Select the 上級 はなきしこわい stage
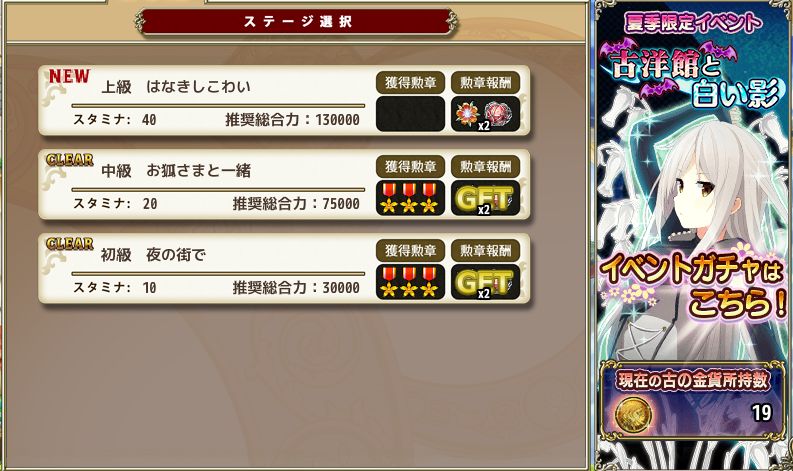 pos(284,101)
